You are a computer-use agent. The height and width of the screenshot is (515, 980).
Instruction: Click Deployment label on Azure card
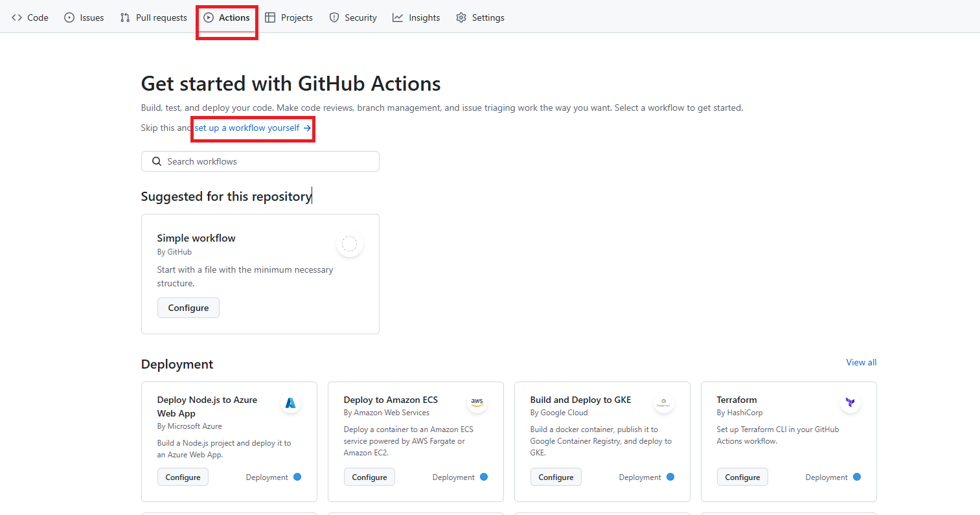coord(267,477)
